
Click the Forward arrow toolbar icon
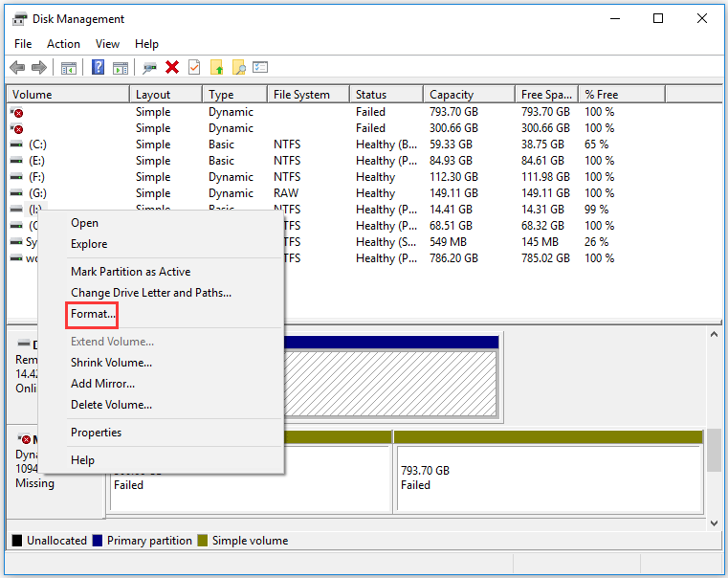39,68
